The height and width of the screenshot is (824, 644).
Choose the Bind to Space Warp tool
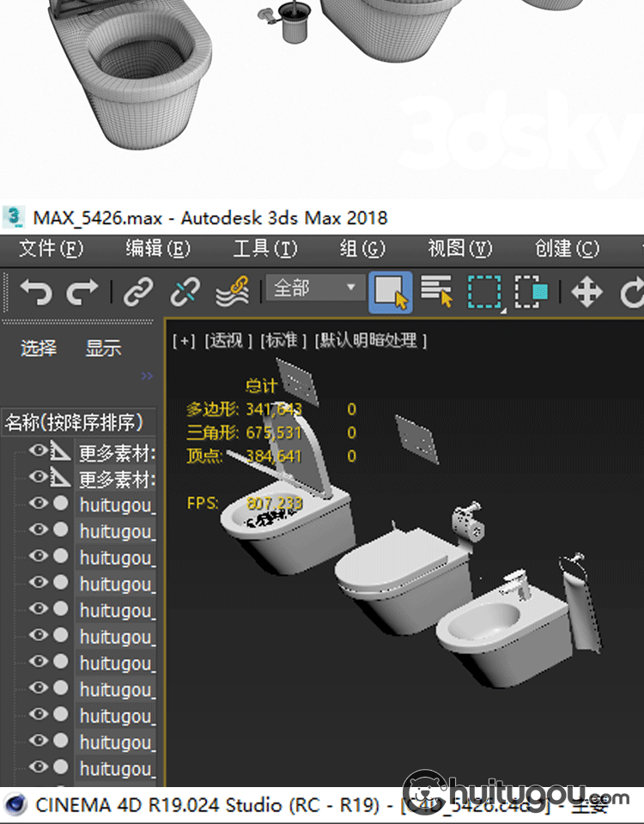pos(233,291)
